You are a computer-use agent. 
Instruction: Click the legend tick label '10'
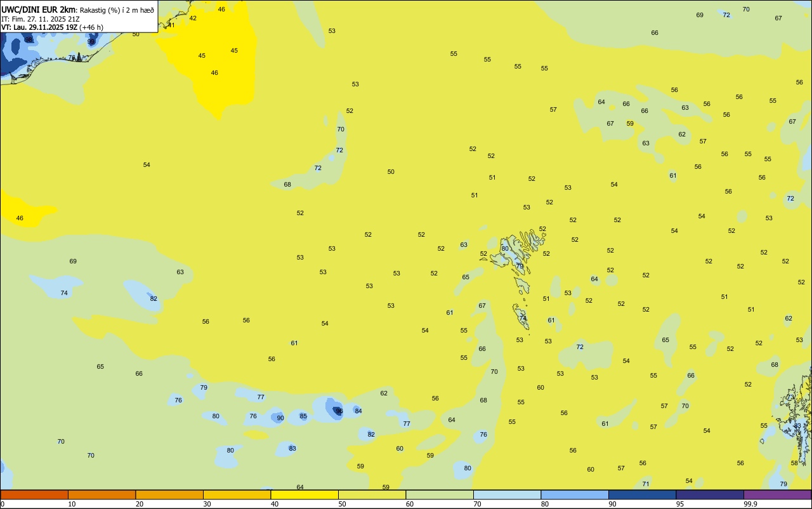[72, 504]
